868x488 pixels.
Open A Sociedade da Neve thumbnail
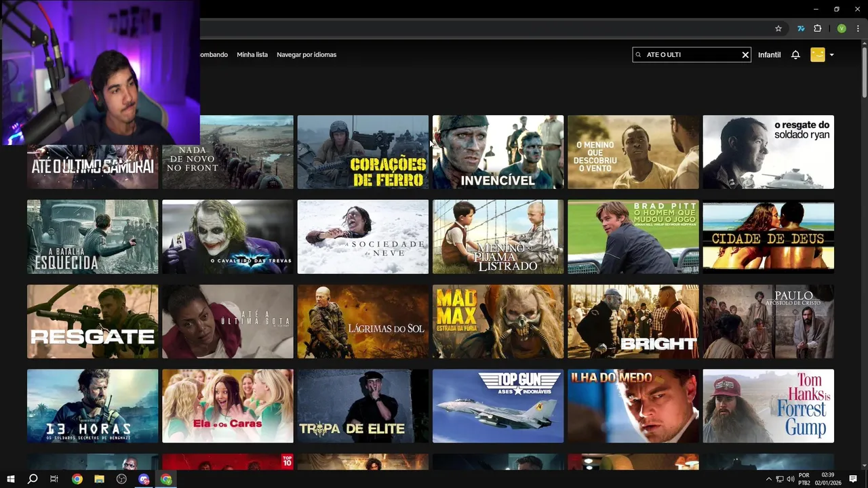tap(363, 237)
